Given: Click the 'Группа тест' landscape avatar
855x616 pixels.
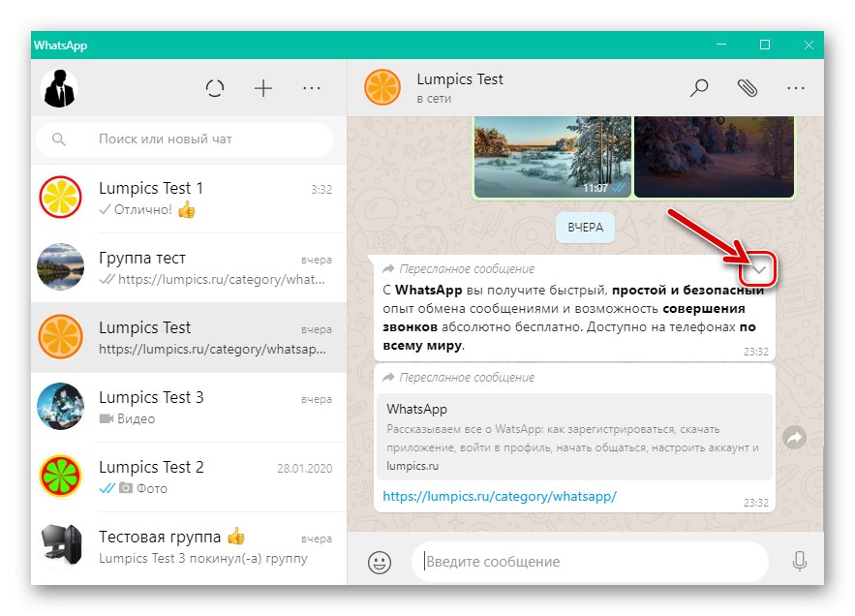Looking at the screenshot, I should click(61, 266).
